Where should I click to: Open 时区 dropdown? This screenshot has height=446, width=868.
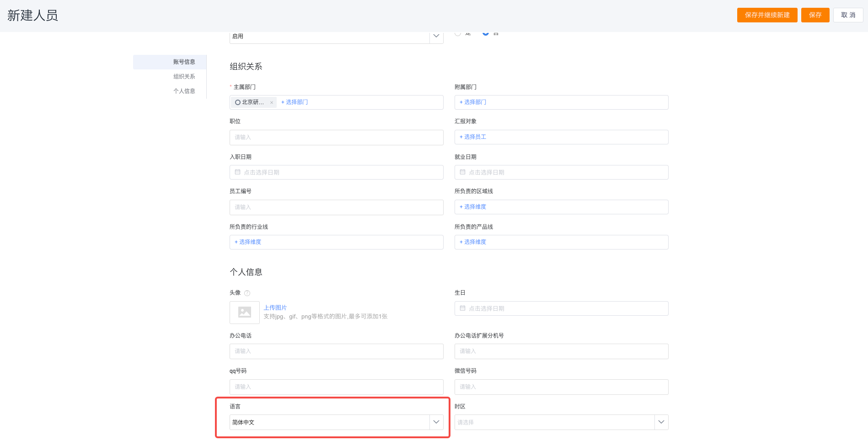(562, 422)
